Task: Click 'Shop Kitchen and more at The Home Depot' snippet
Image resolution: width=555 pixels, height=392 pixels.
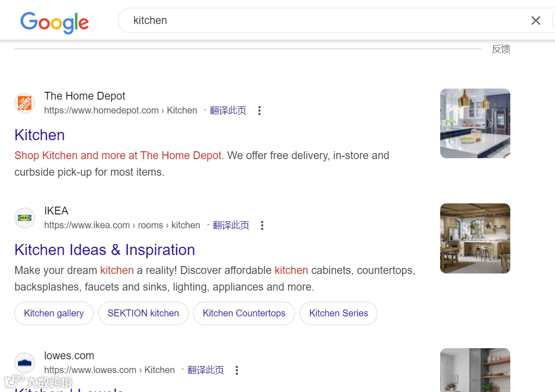Action: click(118, 156)
